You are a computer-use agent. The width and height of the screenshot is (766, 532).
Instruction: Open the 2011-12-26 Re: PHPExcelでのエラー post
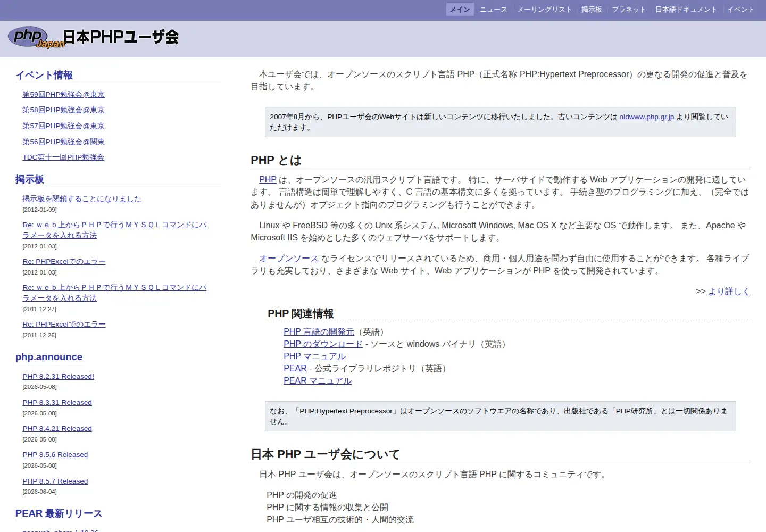pyautogui.click(x=64, y=324)
